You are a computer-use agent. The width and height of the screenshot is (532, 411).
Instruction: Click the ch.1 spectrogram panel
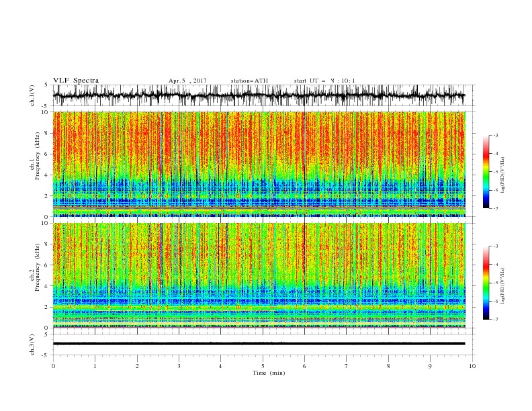tap(259, 164)
